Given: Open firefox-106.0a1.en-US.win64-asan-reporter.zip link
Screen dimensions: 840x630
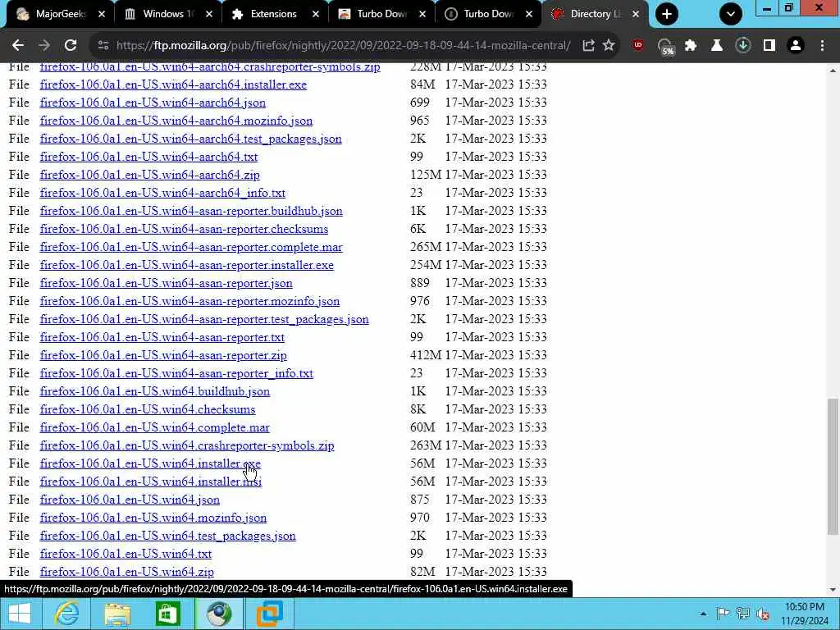Looking at the screenshot, I should click(x=163, y=355).
